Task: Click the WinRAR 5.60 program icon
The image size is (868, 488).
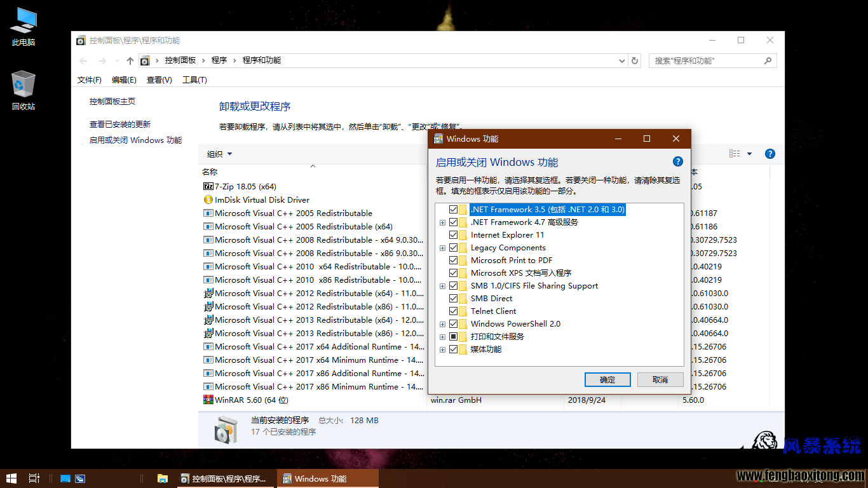Action: click(208, 400)
